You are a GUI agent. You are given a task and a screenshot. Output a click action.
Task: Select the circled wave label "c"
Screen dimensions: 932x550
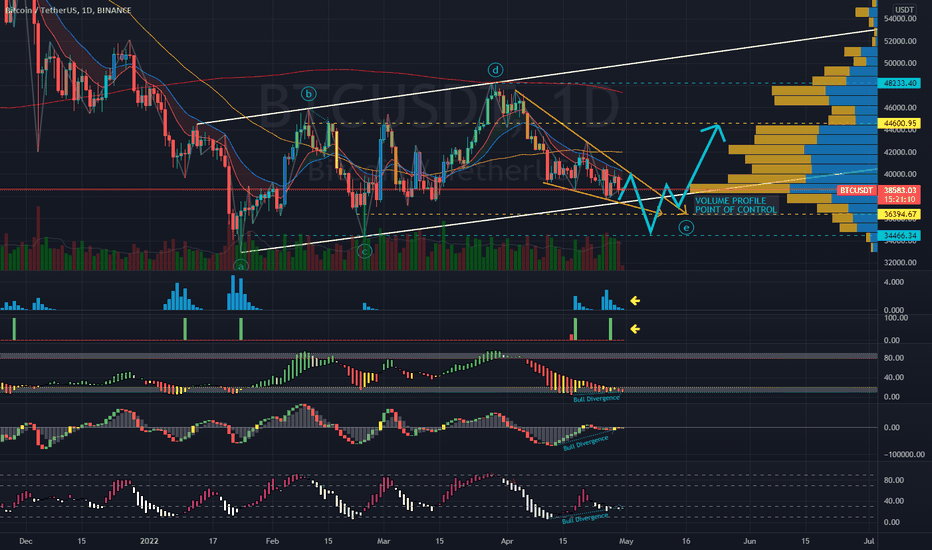[x=364, y=251]
